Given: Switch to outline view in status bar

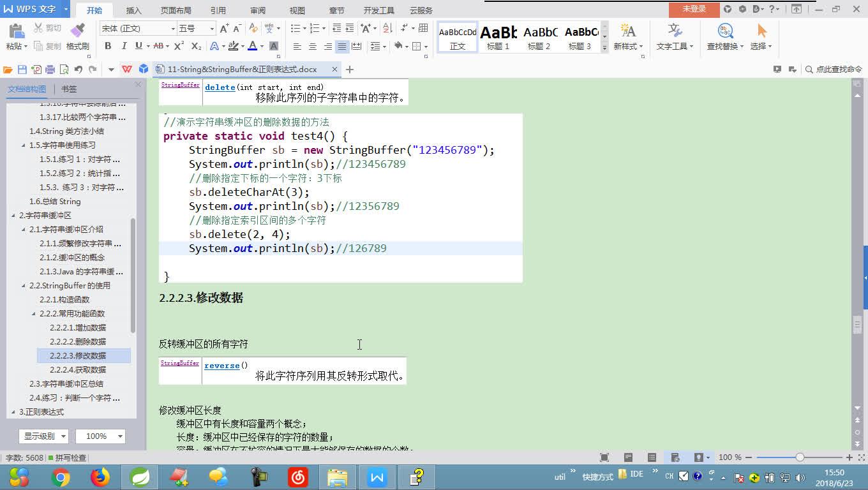Looking at the screenshot, I should coord(652,457).
